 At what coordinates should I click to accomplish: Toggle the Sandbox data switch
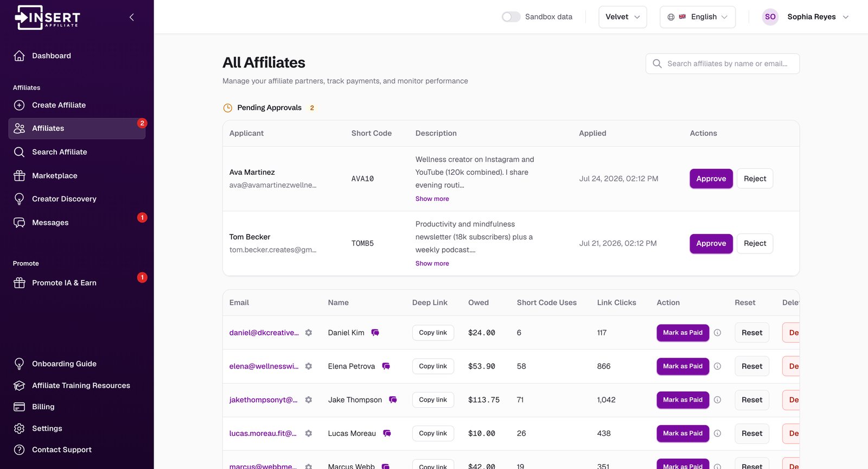(x=511, y=17)
